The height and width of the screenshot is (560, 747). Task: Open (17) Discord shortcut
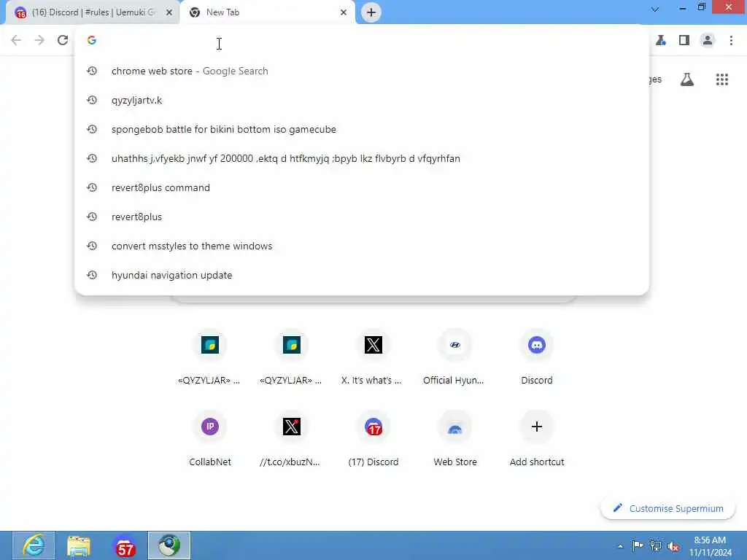click(x=373, y=438)
